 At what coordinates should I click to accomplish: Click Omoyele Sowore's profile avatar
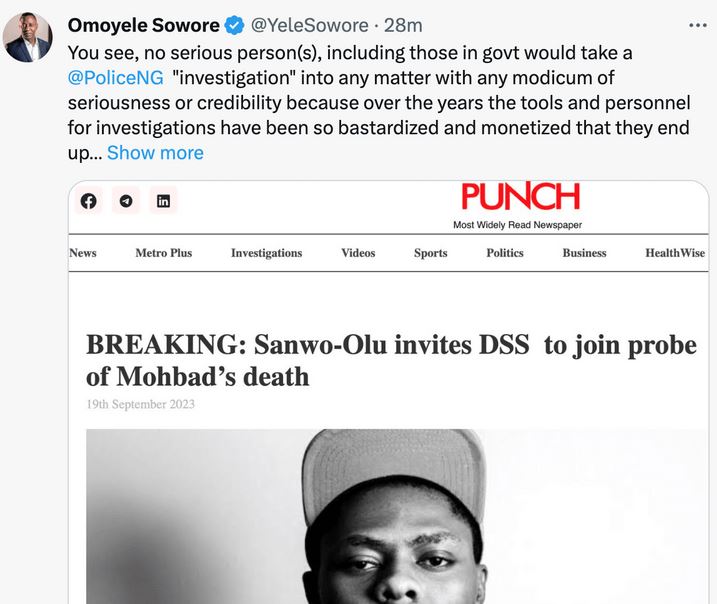click(x=27, y=38)
